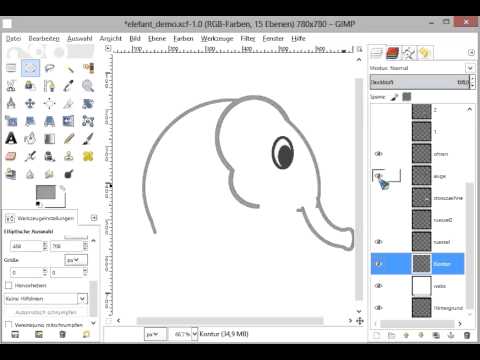Viewport: 480px width, 360px height.
Task: Select the Heal tool
Action: pyautogui.click(x=88, y=156)
